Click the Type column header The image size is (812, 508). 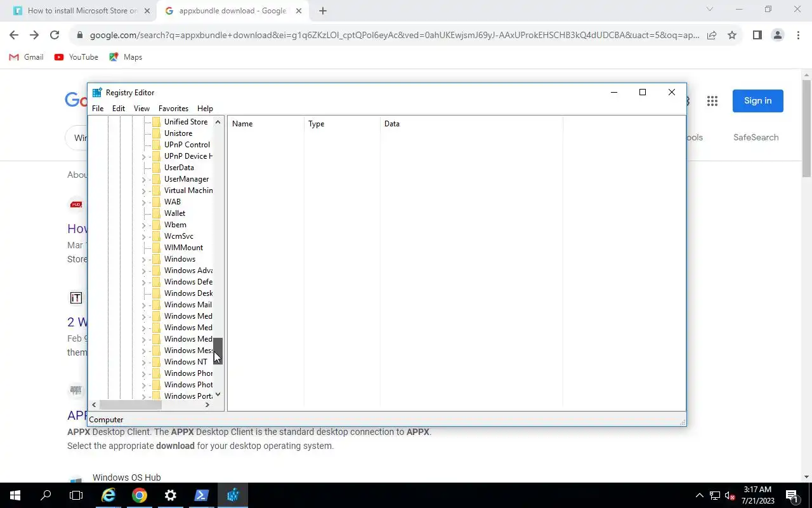coord(342,124)
